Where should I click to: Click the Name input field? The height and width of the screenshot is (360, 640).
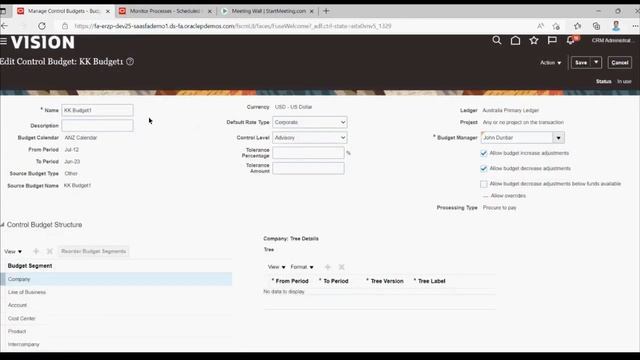click(x=97, y=110)
